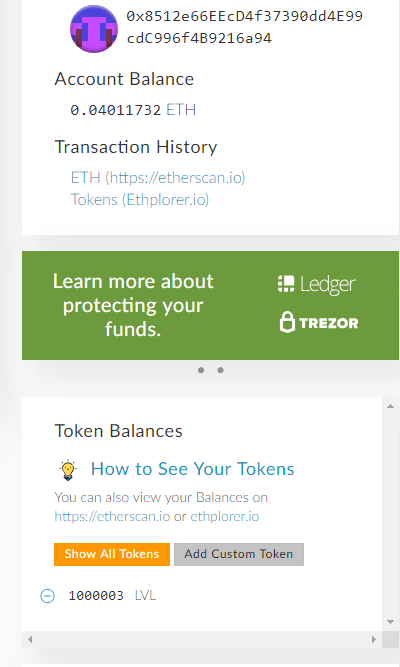Click Add Custom Token button
400x667 pixels.
[x=239, y=554]
